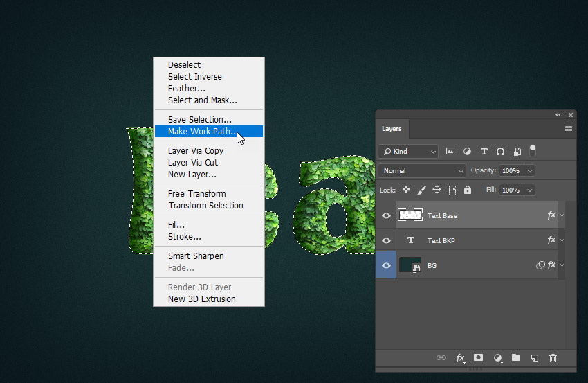This screenshot has width=588, height=383.
Task: Choose Make Work Path... menu item
Action: (209, 132)
